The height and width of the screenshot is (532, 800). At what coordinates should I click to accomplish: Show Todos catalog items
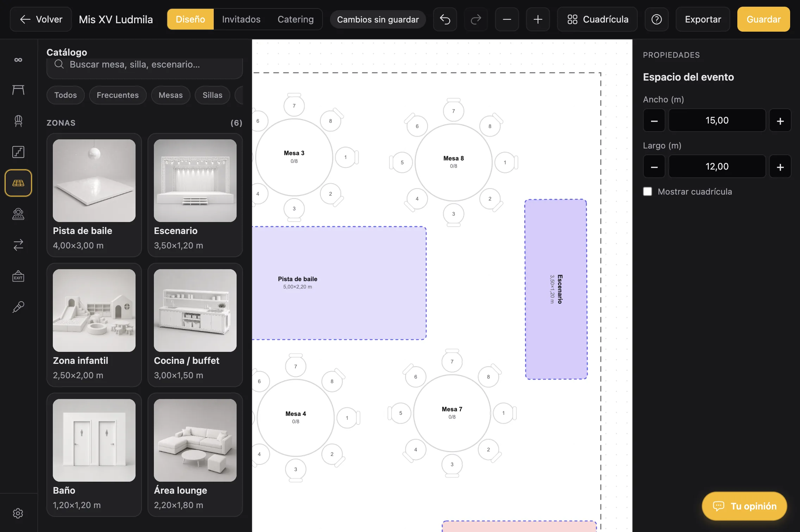(x=65, y=95)
